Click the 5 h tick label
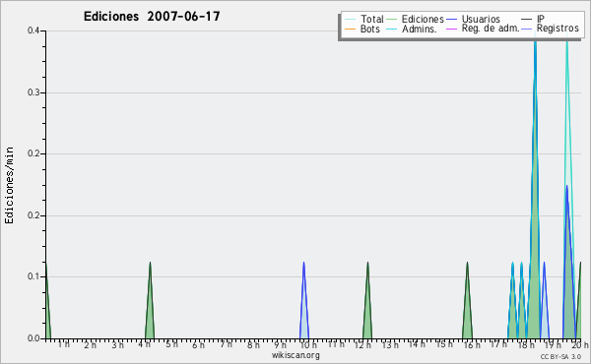The height and width of the screenshot is (364, 591). [171, 344]
